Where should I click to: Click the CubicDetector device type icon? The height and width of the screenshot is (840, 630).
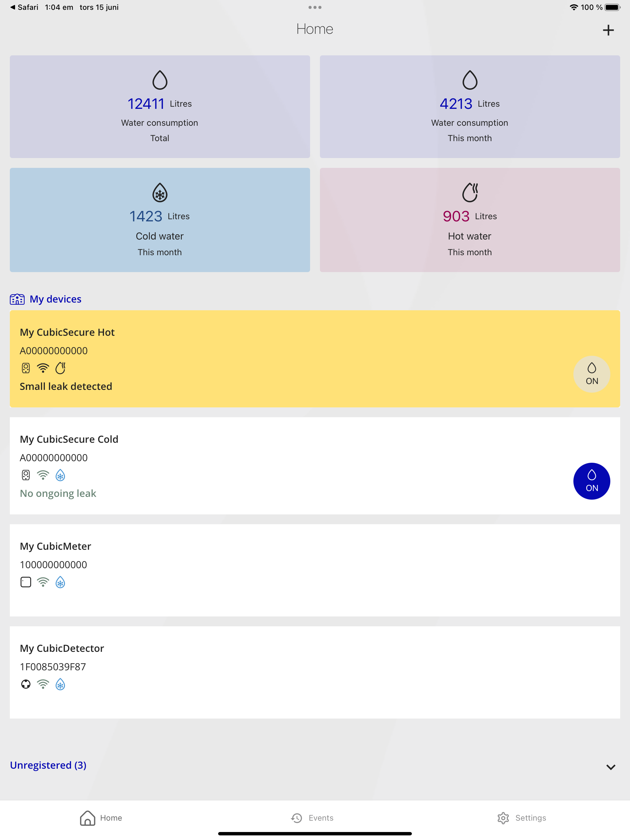click(26, 684)
